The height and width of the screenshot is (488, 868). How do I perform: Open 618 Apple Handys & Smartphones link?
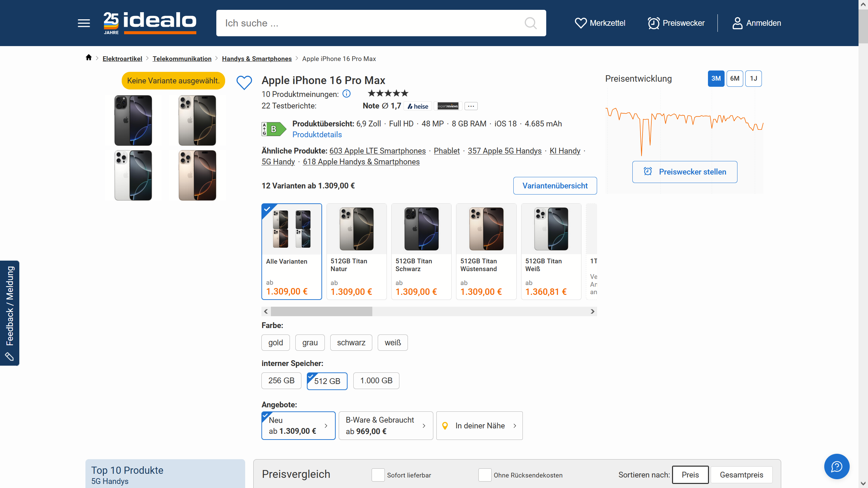pyautogui.click(x=361, y=162)
